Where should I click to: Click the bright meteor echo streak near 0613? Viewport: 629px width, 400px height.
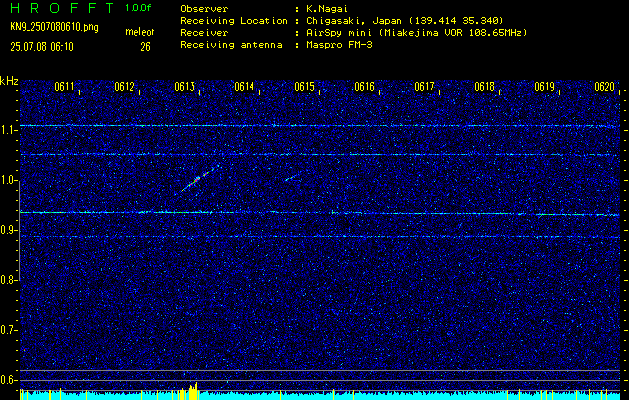click(199, 179)
